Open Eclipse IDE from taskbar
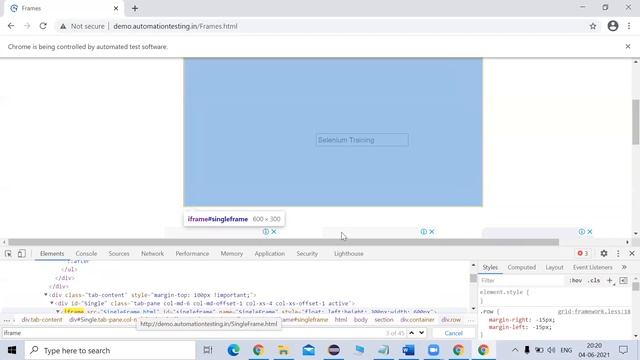Screen dimensions: 640x360 pyautogui.click(x=334, y=350)
